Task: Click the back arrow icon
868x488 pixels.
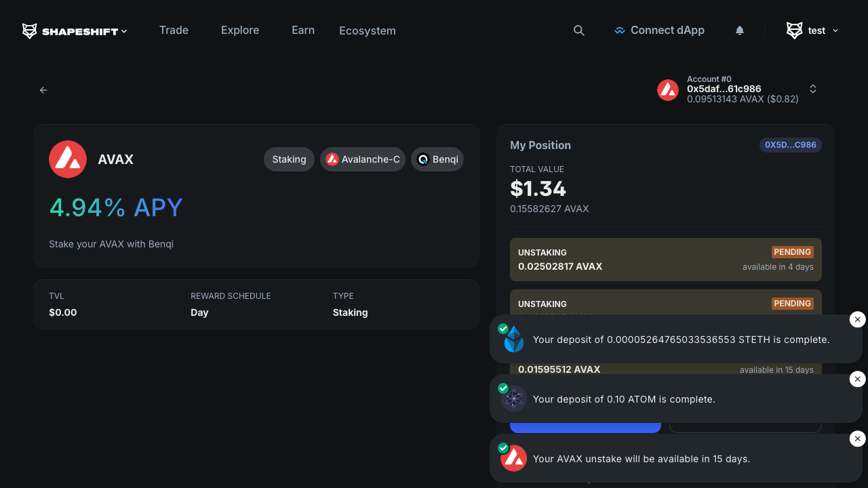Action: [43, 90]
